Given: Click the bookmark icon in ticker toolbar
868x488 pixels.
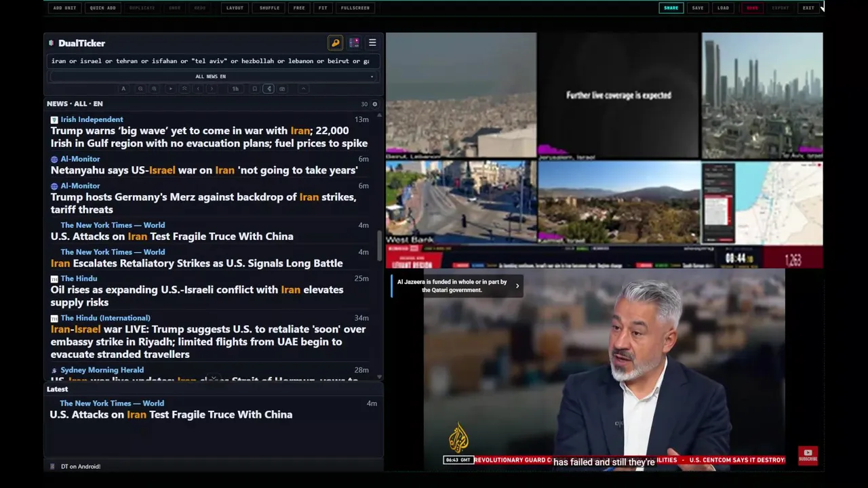Looking at the screenshot, I should [254, 89].
